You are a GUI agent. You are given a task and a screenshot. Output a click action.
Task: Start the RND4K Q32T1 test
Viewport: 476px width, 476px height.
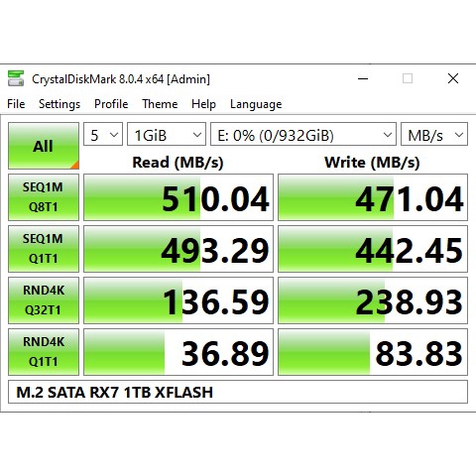point(44,300)
